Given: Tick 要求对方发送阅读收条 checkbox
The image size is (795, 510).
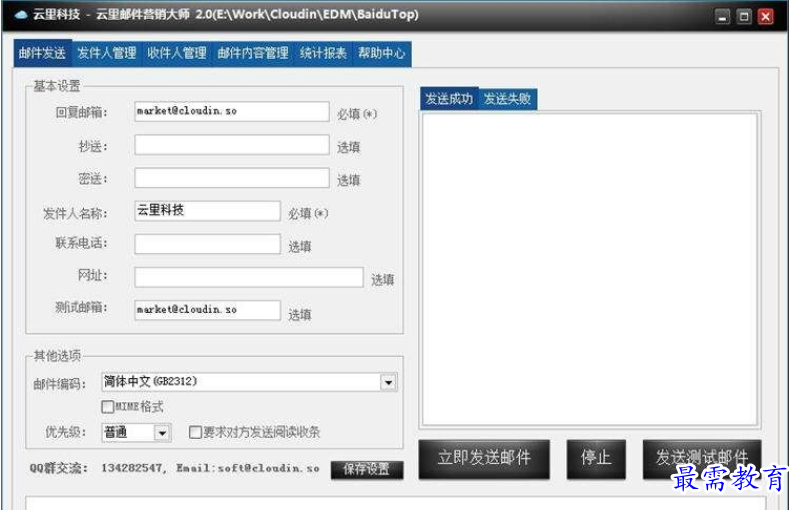Looking at the screenshot, I should pos(195,432).
